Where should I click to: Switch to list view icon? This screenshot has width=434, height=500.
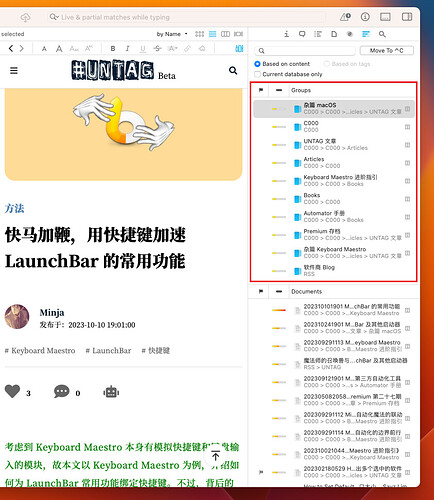pos(212,34)
